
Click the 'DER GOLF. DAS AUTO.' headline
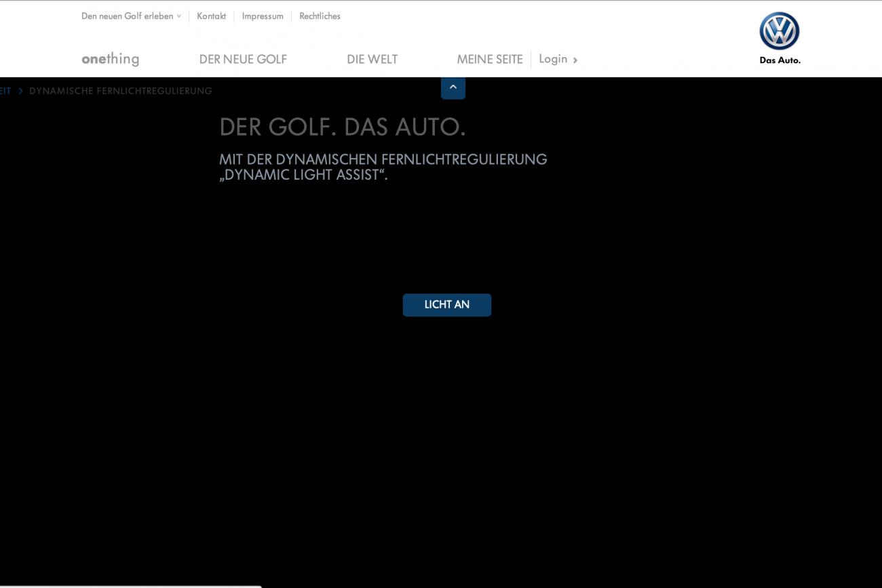pos(342,127)
